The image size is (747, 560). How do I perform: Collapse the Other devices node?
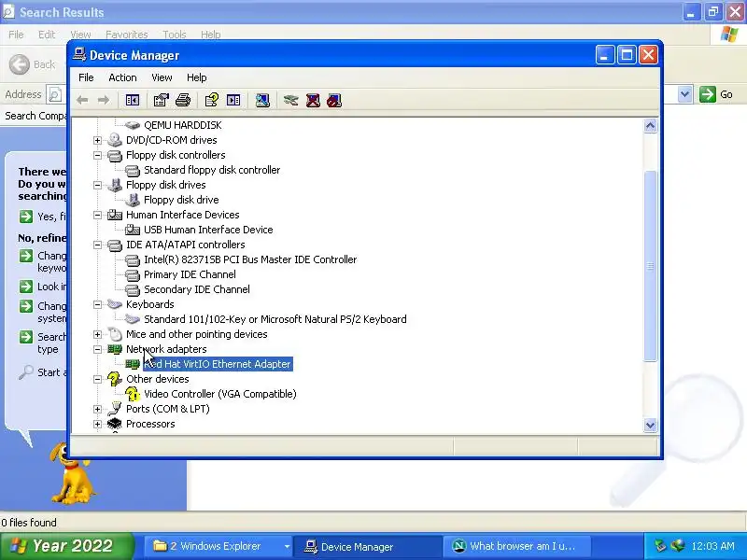98,380
